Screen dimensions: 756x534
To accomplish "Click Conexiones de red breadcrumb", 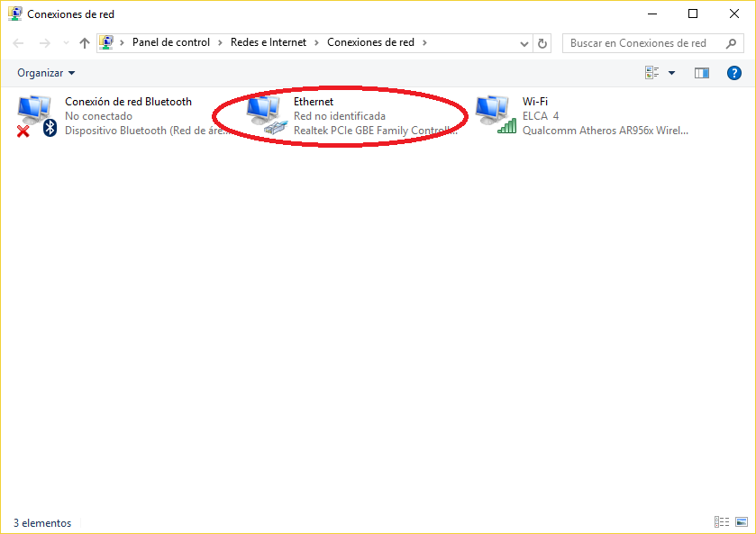I will click(x=370, y=42).
